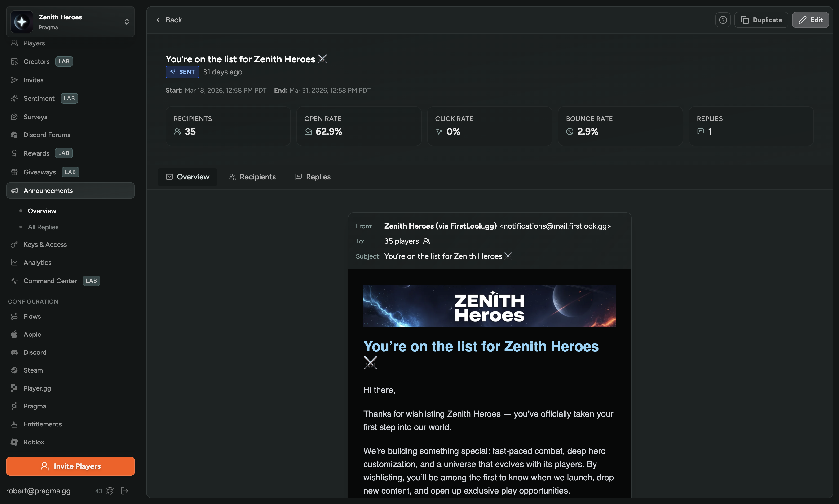839x504 pixels.
Task: Click the Invite Players button
Action: [x=70, y=466]
